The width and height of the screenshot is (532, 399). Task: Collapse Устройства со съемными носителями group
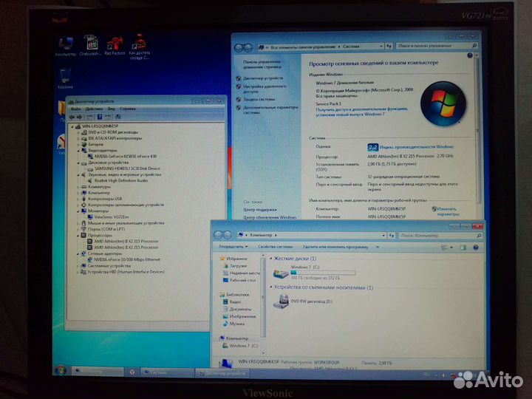tap(271, 287)
